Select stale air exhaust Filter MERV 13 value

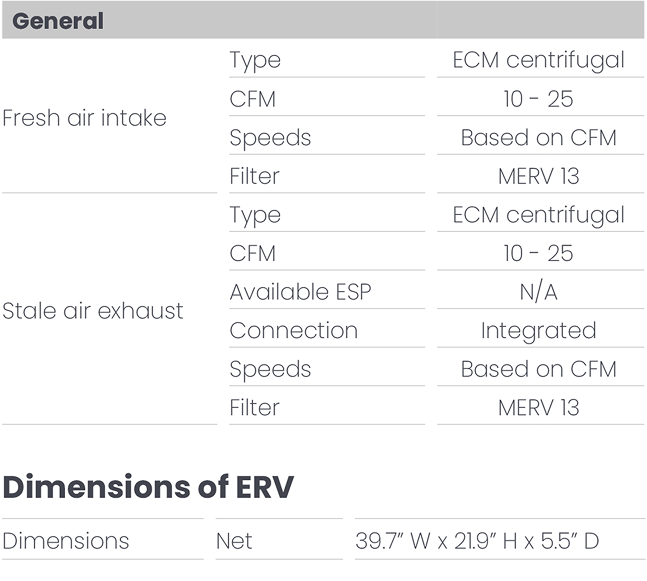pyautogui.click(x=538, y=408)
